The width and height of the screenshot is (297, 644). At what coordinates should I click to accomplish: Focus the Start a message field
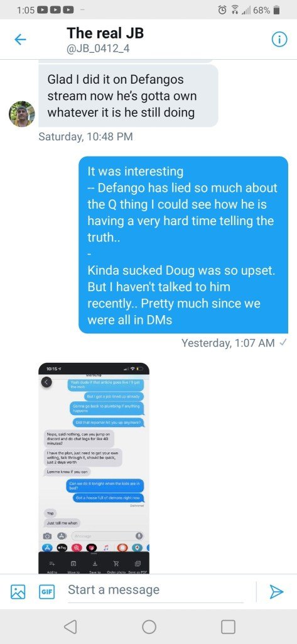tap(155, 590)
